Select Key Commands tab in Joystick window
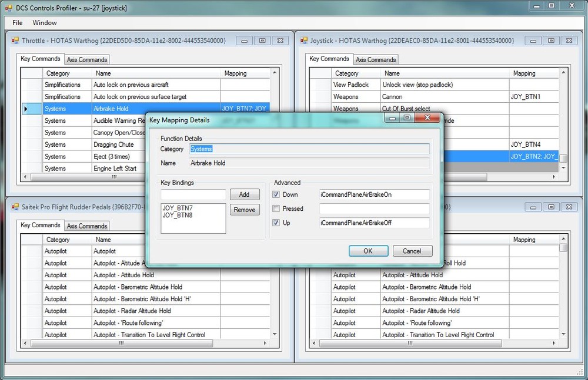 [x=329, y=59]
